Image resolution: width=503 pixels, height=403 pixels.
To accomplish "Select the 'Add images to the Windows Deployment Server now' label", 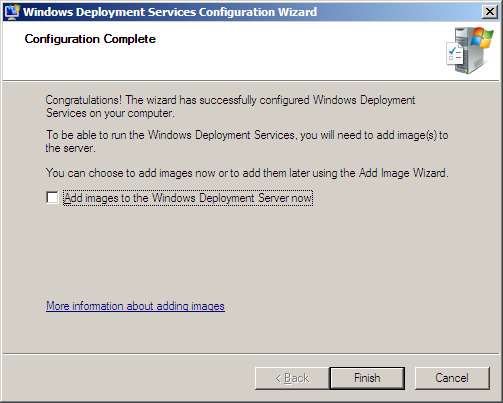I will tap(188, 198).
